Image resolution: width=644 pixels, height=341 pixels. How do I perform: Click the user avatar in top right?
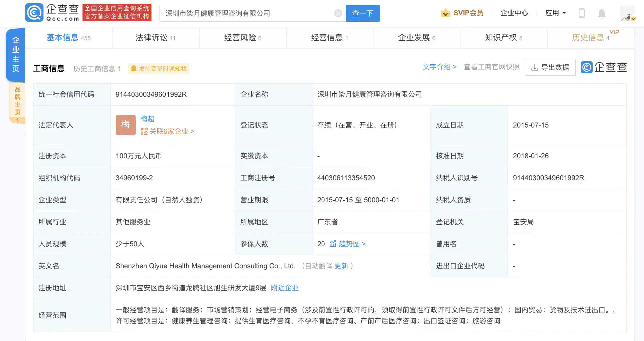click(x=628, y=14)
